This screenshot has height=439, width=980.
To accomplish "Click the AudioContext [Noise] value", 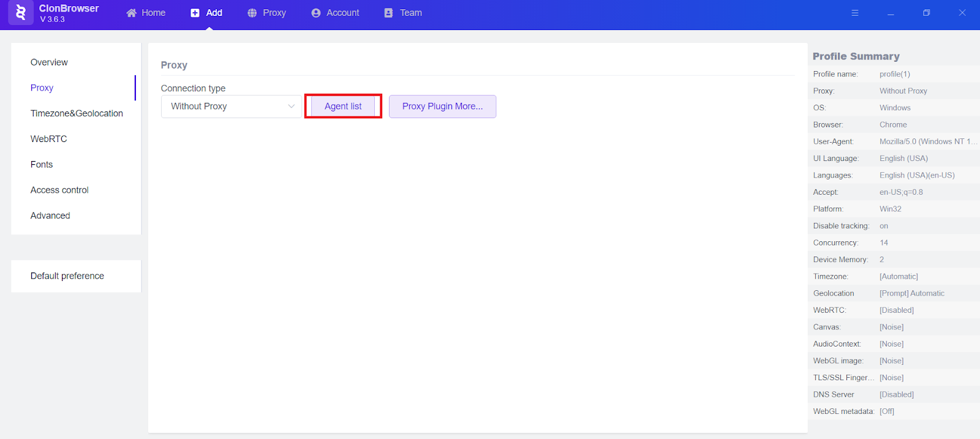I will (x=892, y=344).
